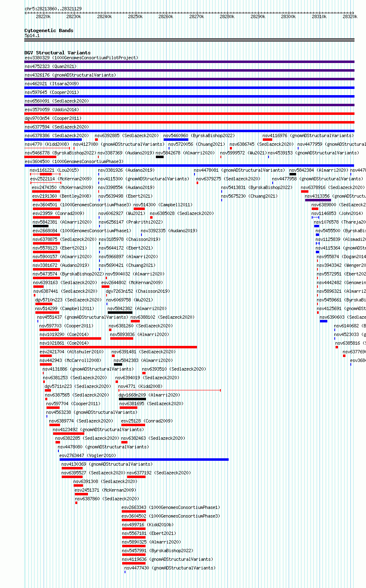Click nsv6387860 (Sedlazeck2020) label

pos(107,499)
